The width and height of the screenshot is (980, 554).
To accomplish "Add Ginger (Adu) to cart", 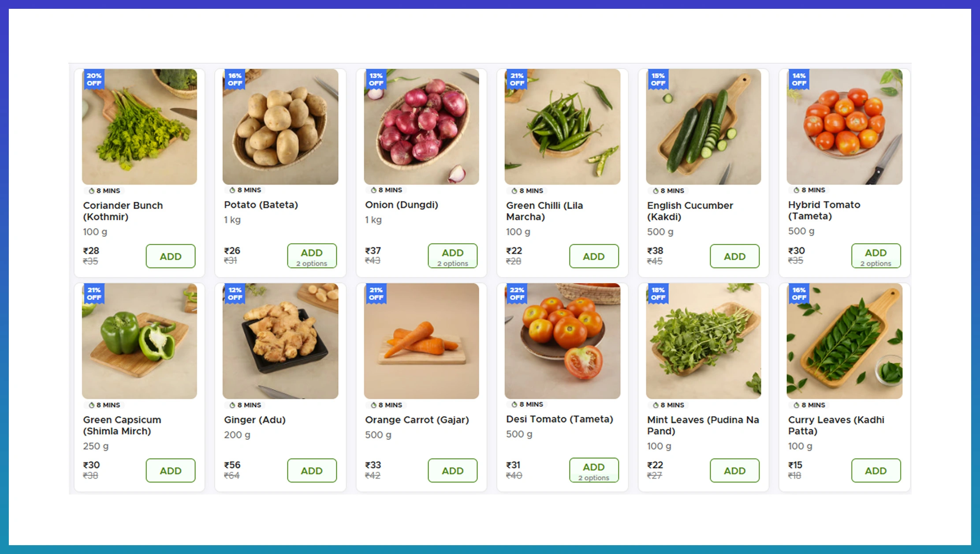I will 312,470.
